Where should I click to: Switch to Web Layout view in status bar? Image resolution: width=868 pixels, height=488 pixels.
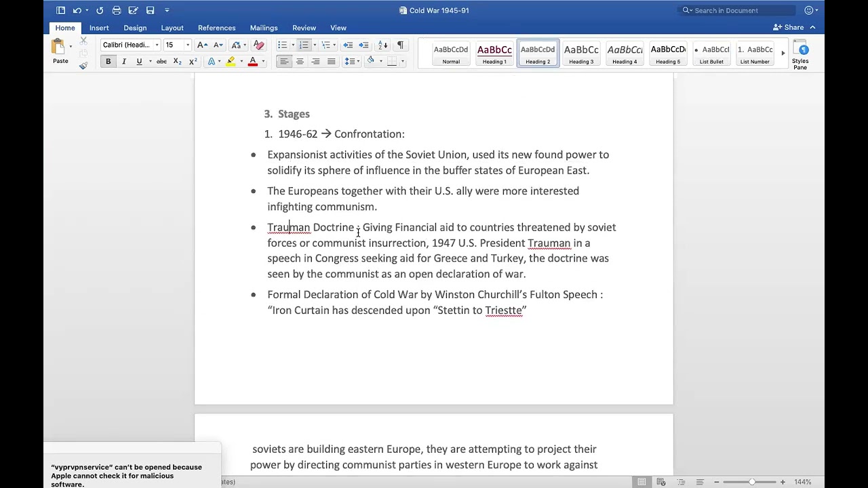pyautogui.click(x=661, y=482)
